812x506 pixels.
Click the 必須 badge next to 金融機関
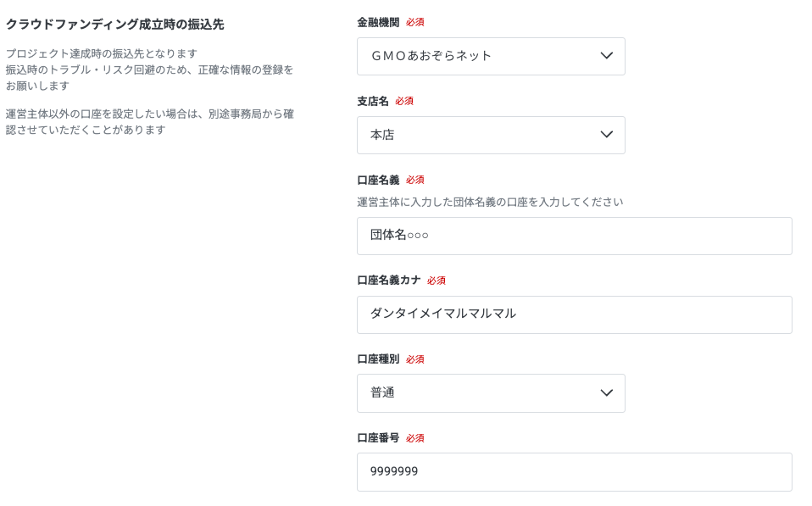415,22
